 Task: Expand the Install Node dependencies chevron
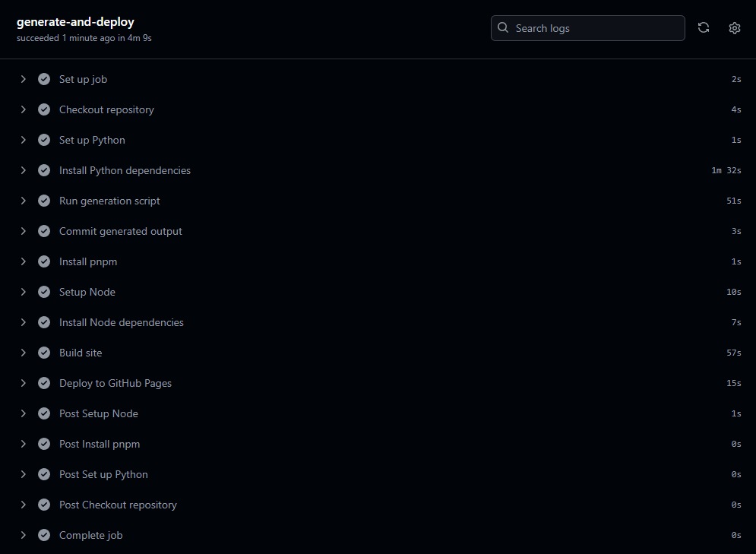23,322
